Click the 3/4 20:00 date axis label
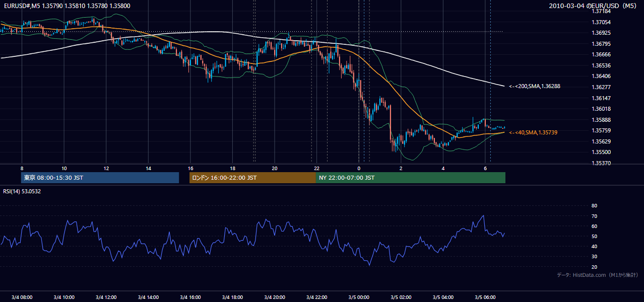Screen dimensions: 644x302 tap(274, 297)
